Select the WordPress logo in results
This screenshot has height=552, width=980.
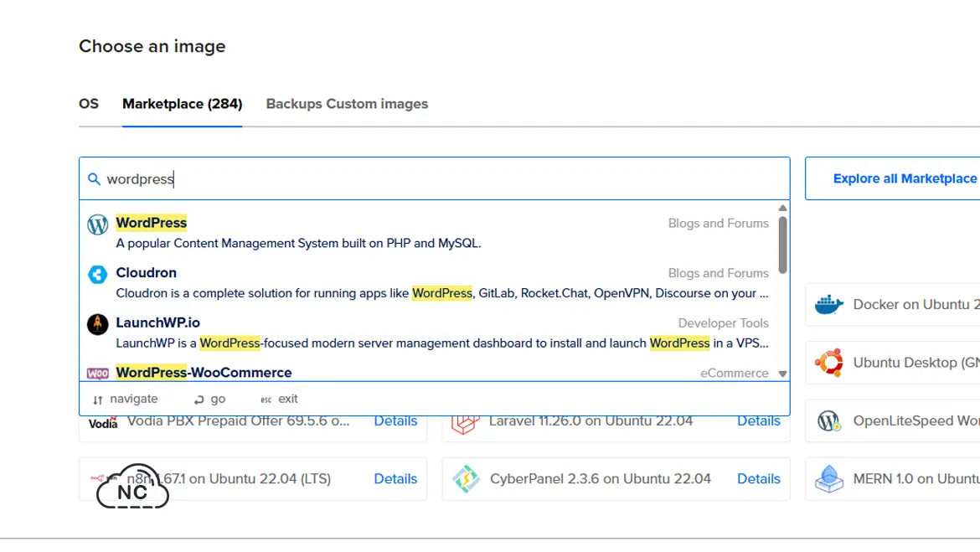point(97,224)
